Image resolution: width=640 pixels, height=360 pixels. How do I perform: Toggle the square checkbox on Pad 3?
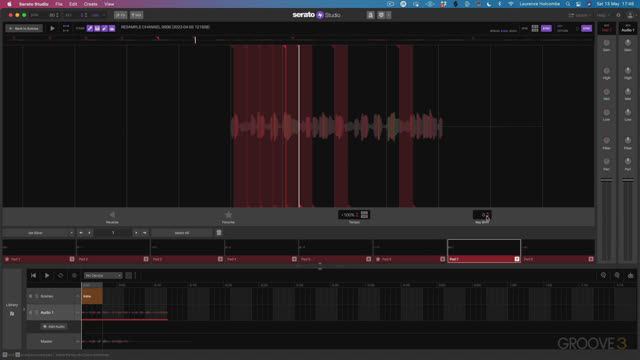220,259
